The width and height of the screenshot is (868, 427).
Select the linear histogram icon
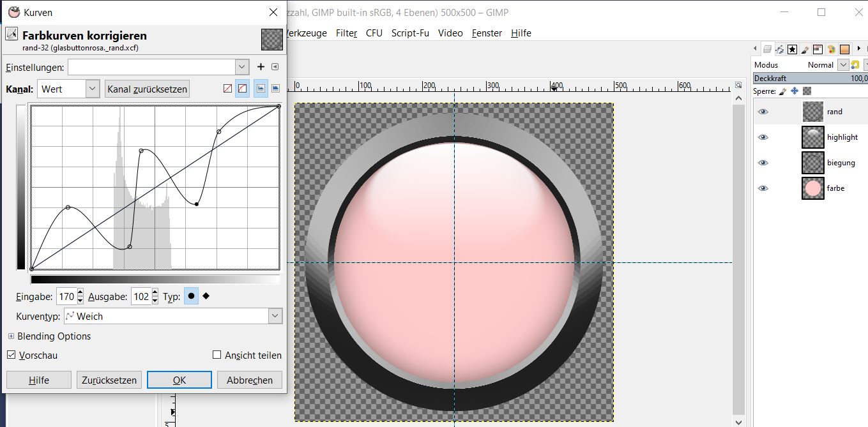point(261,89)
